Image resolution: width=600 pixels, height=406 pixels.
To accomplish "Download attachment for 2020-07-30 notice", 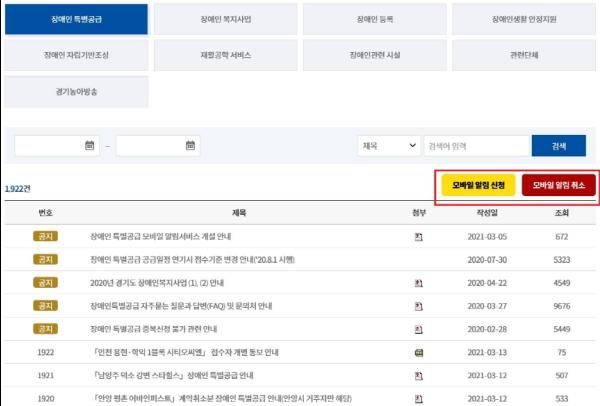I will pos(419,260).
